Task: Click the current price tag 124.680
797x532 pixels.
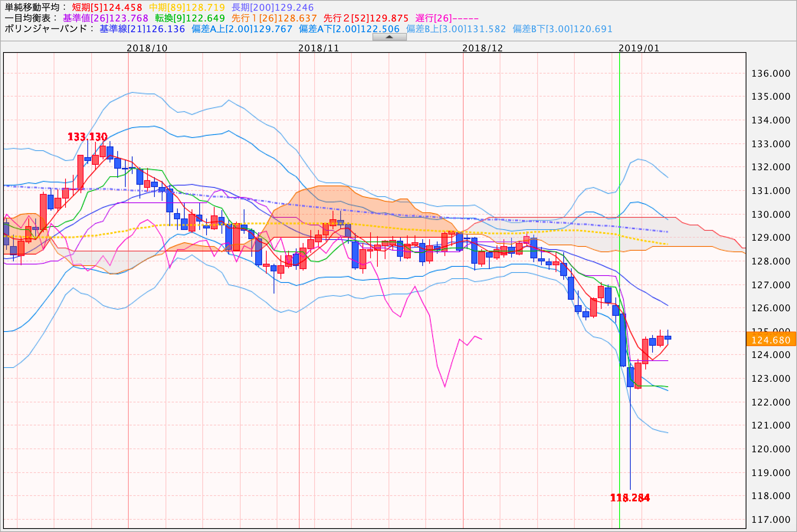Action: 771,340
